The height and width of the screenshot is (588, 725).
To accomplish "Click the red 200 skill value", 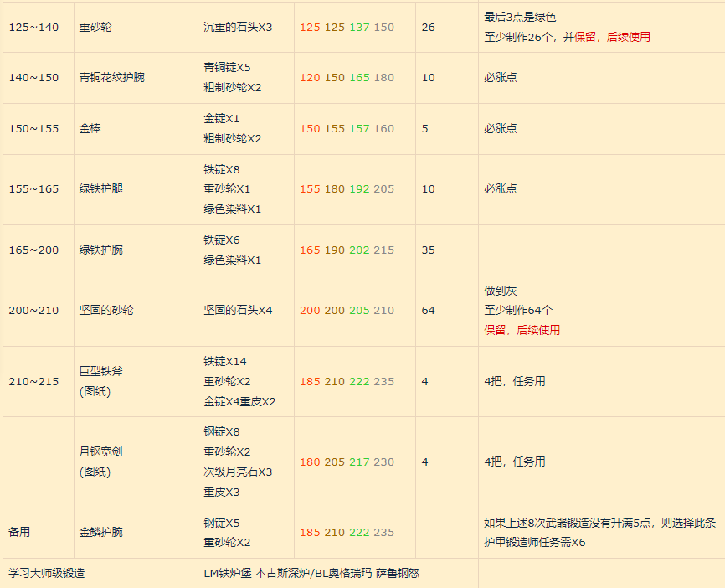I will point(310,310).
